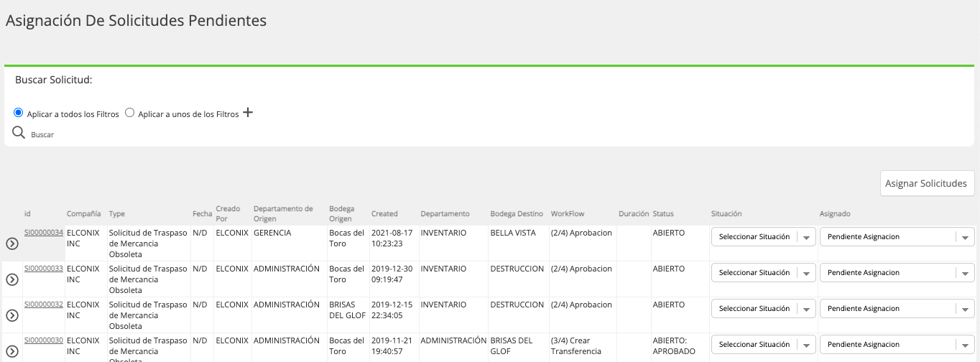Sort by the Status column header
Image resolution: width=980 pixels, height=362 pixels.
[663, 214]
